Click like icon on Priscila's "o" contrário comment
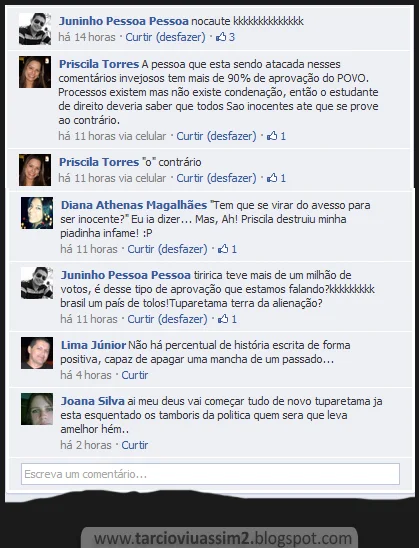Screen dimensions: 419x548 272,178
